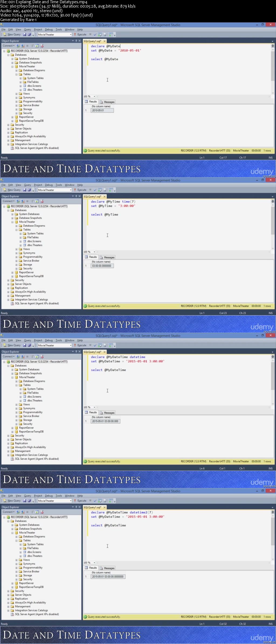Screen dimensions: 276x644
Task: Select result cell 2010-05-01
Action: point(102,111)
